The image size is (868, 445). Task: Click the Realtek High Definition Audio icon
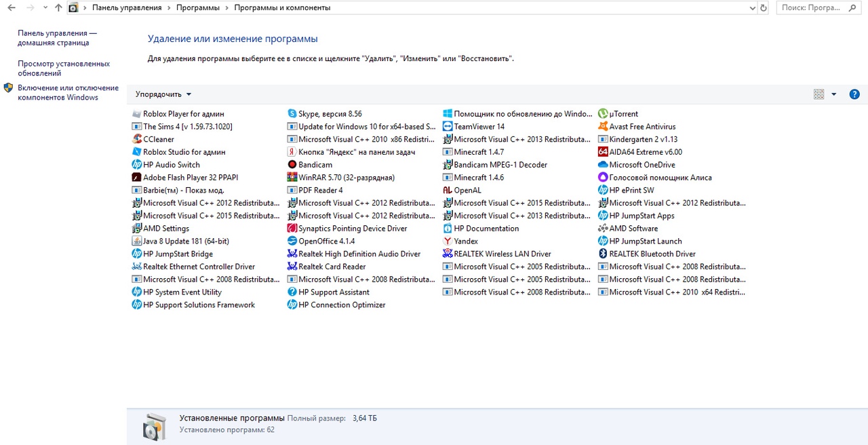(292, 254)
